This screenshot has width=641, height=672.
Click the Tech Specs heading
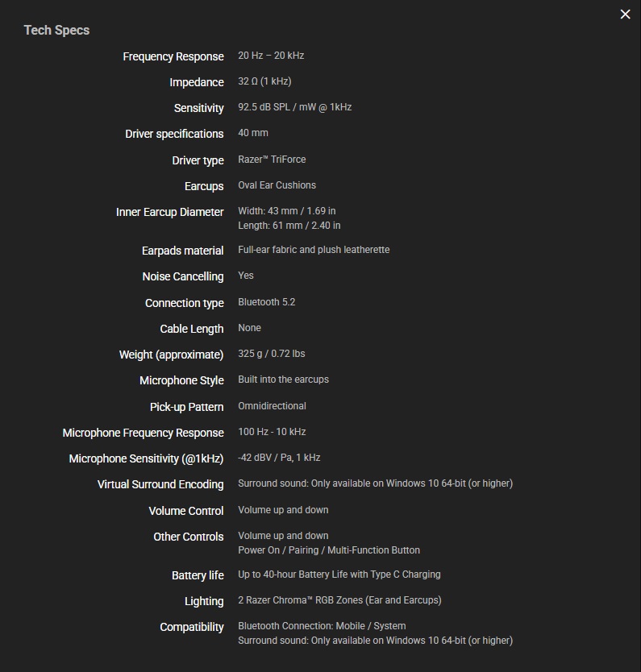point(56,31)
